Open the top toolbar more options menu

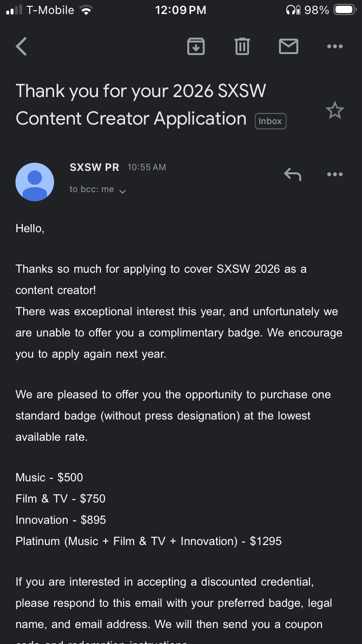pos(334,46)
